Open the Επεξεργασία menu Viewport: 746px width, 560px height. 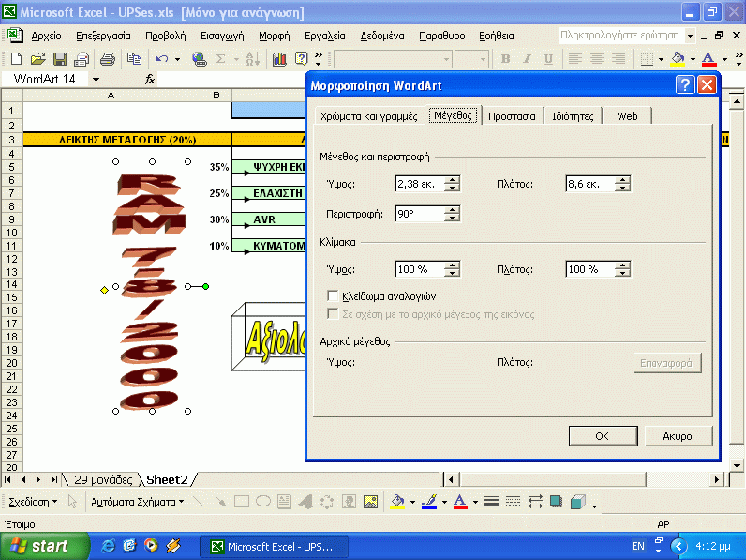(x=103, y=35)
